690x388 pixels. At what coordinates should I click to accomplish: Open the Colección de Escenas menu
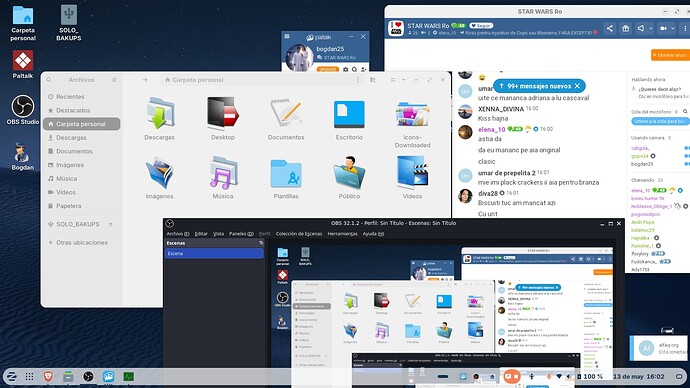pyautogui.click(x=299, y=234)
